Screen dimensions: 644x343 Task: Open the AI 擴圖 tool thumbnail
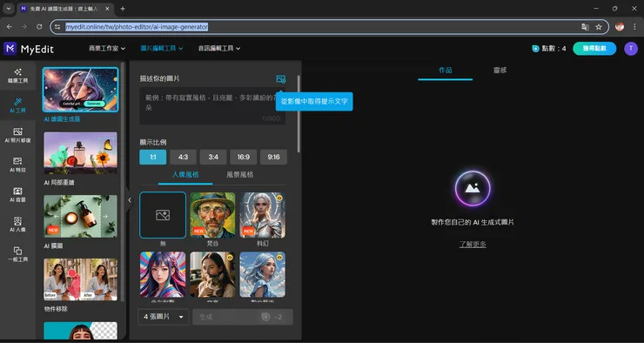80,217
